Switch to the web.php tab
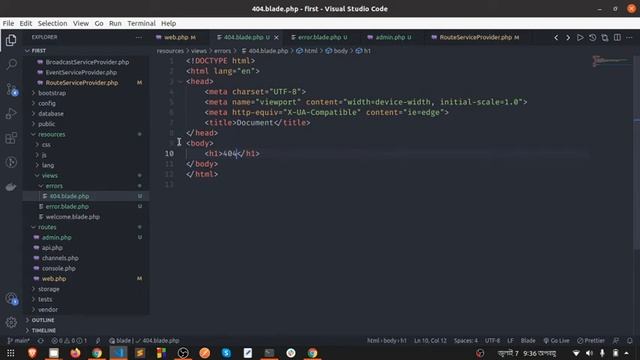 click(x=176, y=37)
